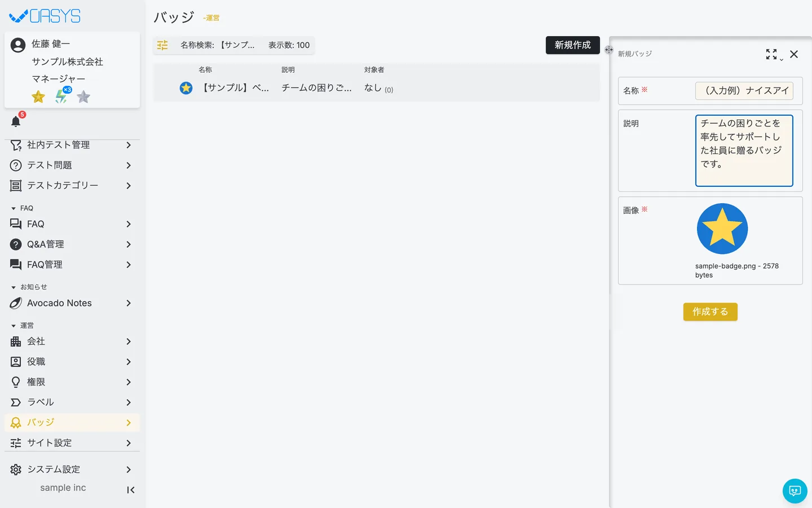Click the gold star badge under manager

tap(38, 97)
